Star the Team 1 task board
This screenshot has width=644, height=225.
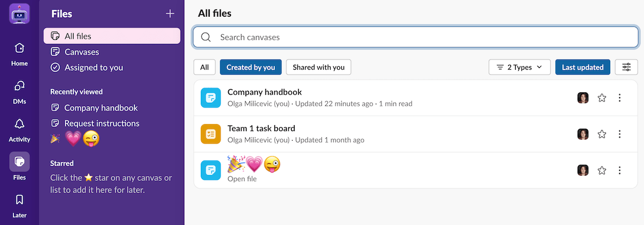pos(602,134)
